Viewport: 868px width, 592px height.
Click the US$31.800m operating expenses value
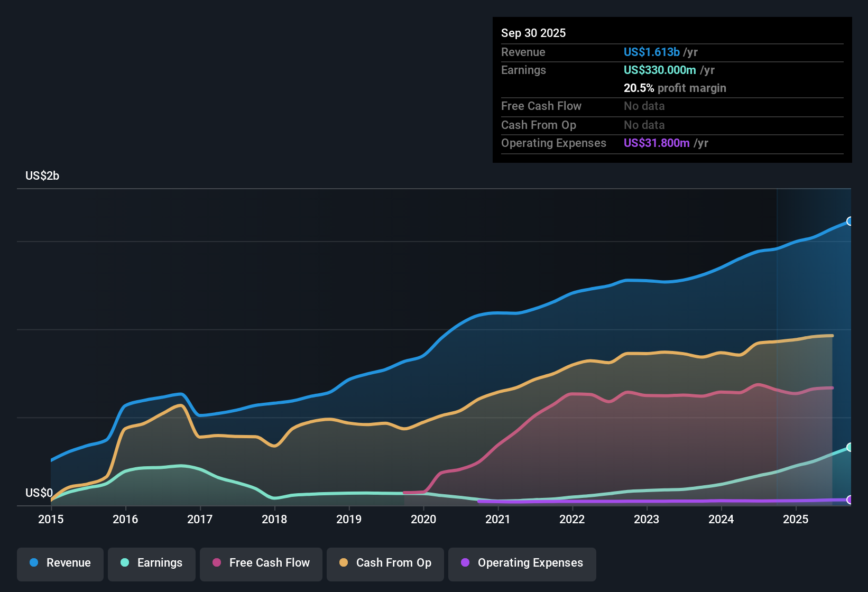click(x=657, y=143)
